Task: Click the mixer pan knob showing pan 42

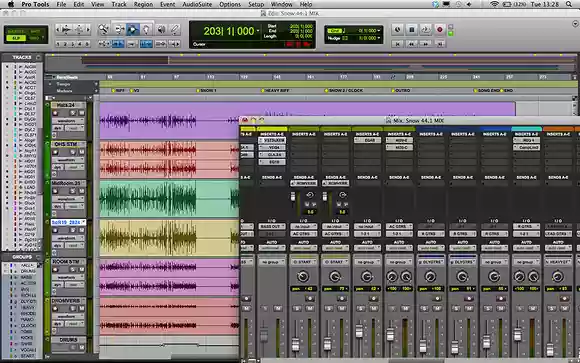Action: tap(303, 276)
